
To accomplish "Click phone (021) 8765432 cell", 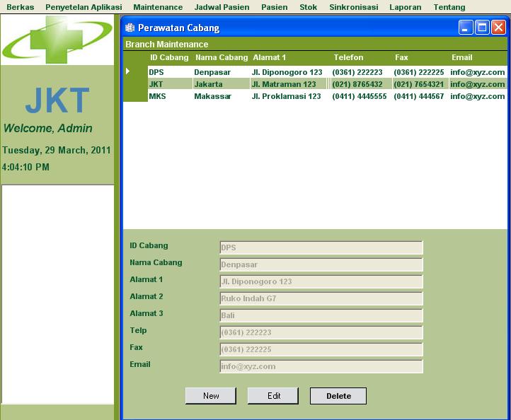I will 361,84.
